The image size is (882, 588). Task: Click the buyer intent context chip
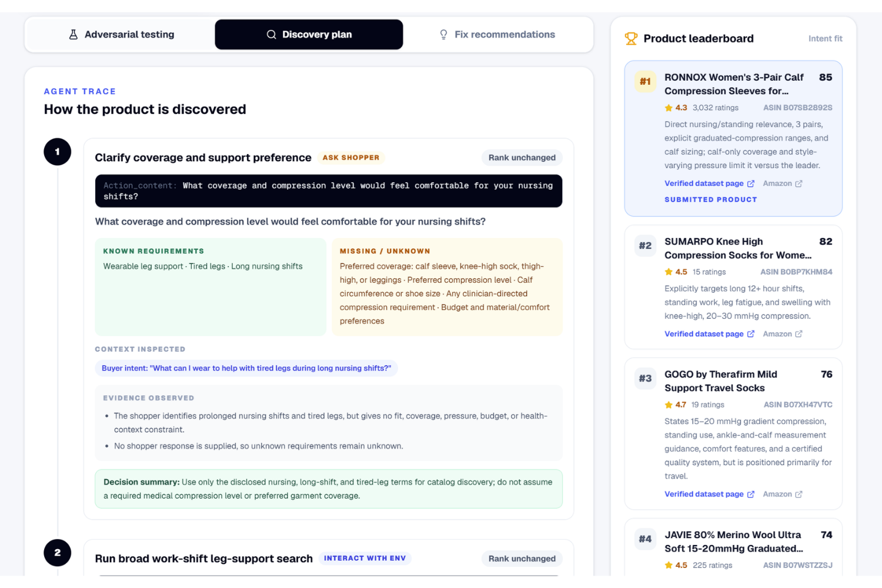tap(246, 368)
